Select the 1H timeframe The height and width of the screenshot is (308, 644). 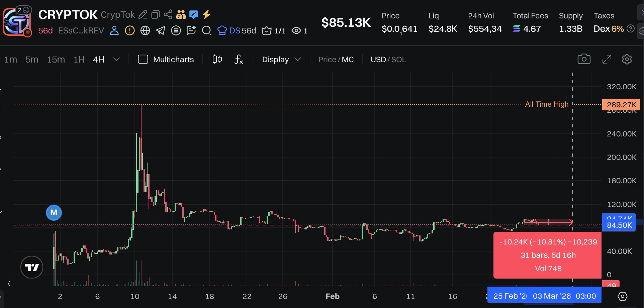79,60
